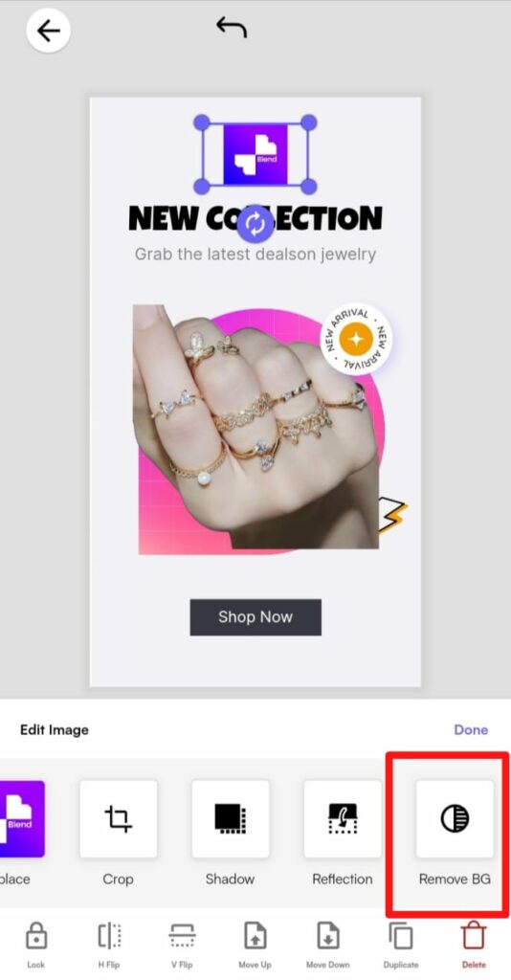511x980 pixels.
Task: Select the Grab the latest deals text
Action: pos(255,255)
